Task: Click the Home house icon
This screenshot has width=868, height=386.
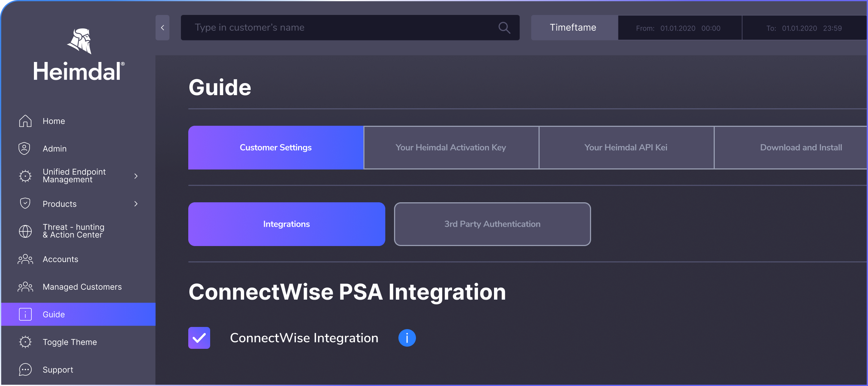Action: (25, 121)
